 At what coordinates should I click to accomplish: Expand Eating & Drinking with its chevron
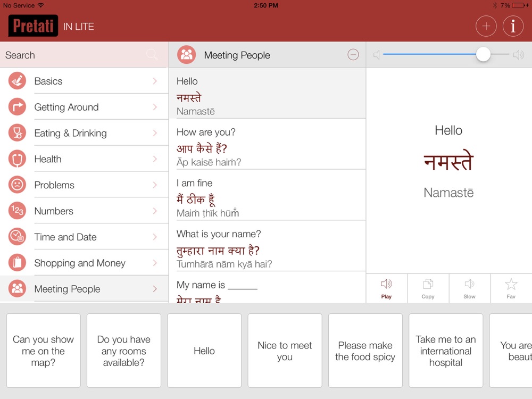click(x=155, y=132)
